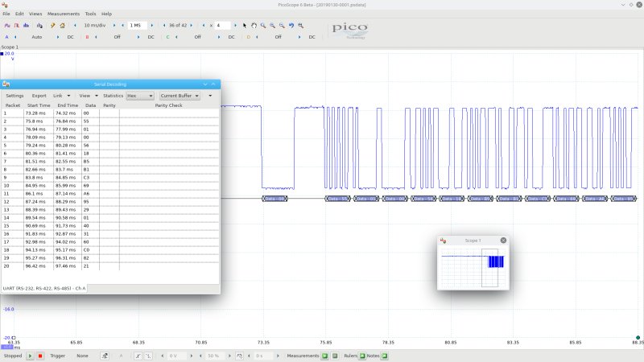Image resolution: width=644 pixels, height=362 pixels.
Task: Click Export in Serial Decoding window
Action: (x=39, y=96)
